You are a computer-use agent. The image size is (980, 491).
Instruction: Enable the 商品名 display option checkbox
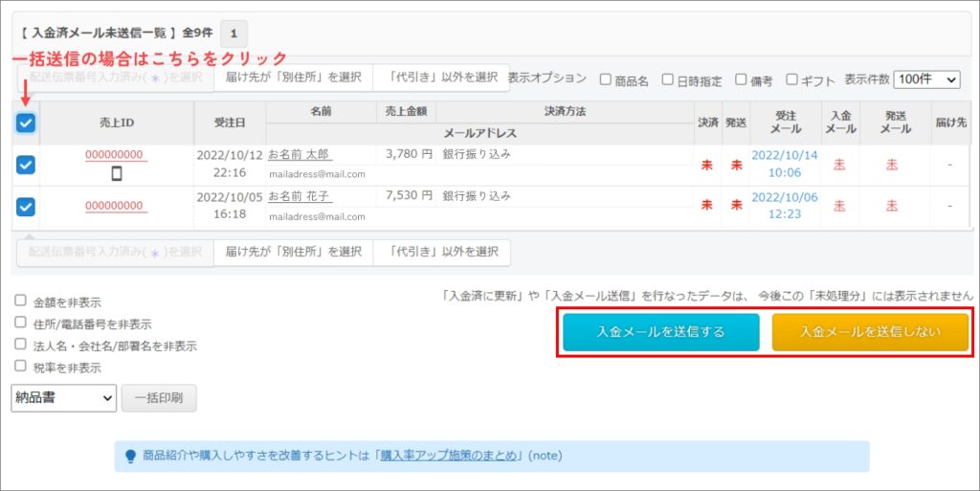click(x=605, y=80)
